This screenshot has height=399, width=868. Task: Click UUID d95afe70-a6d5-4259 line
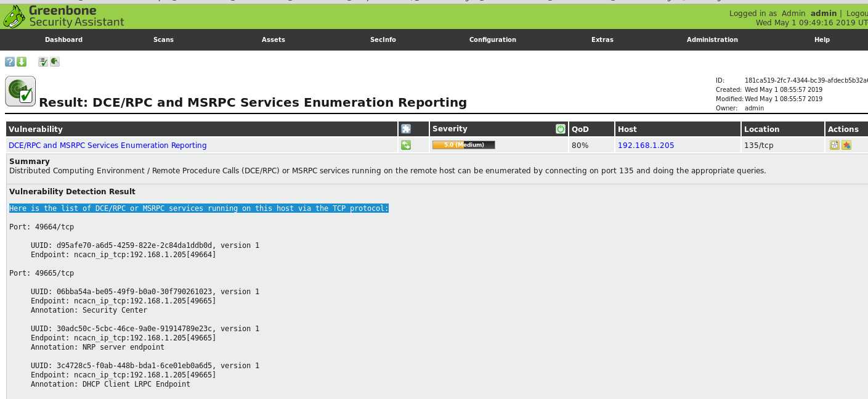click(145, 245)
